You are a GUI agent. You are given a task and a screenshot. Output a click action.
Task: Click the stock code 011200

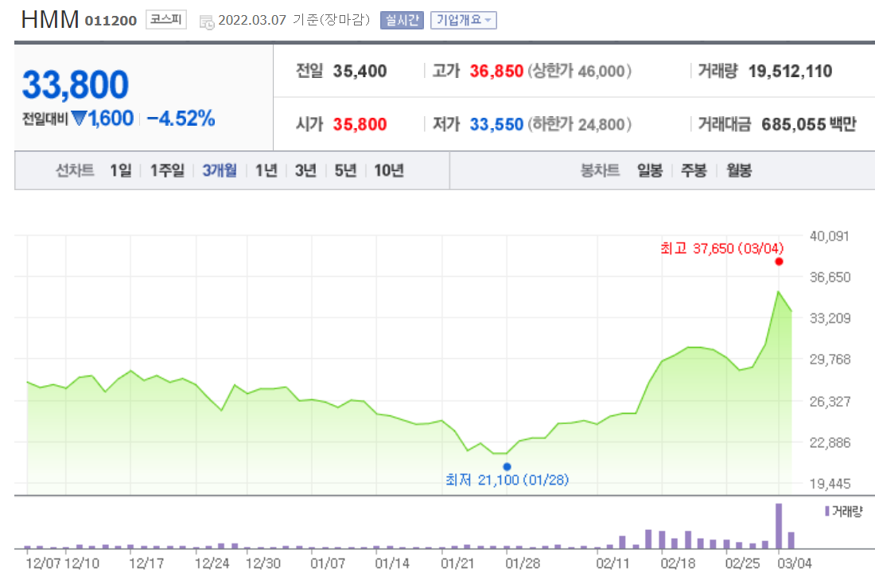(111, 21)
